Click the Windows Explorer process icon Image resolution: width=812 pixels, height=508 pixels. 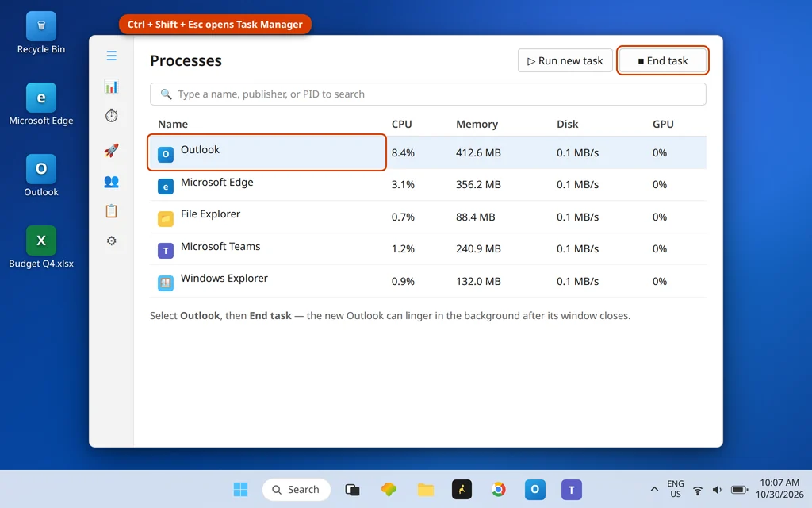(x=166, y=283)
